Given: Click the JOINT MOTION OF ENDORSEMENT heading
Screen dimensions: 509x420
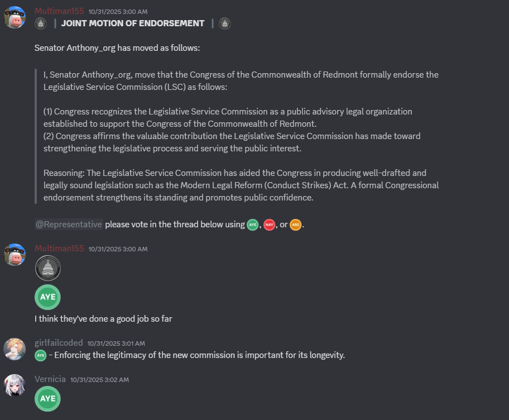Looking at the screenshot, I should pos(133,23).
